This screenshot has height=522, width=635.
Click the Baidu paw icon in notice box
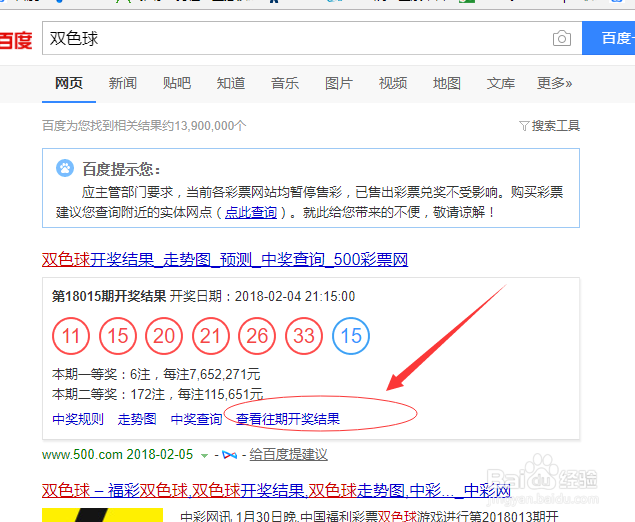point(65,168)
